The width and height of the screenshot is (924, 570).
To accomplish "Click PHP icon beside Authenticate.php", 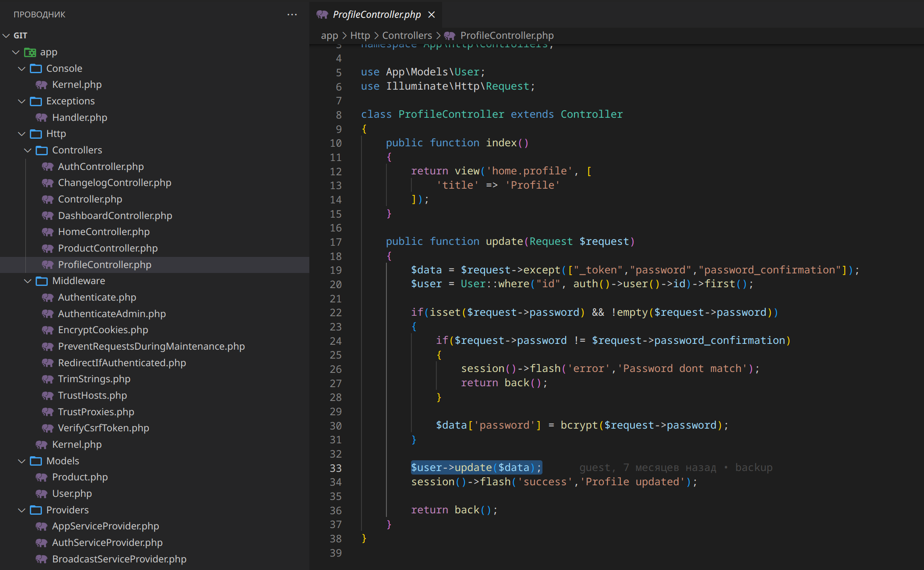I will point(47,297).
